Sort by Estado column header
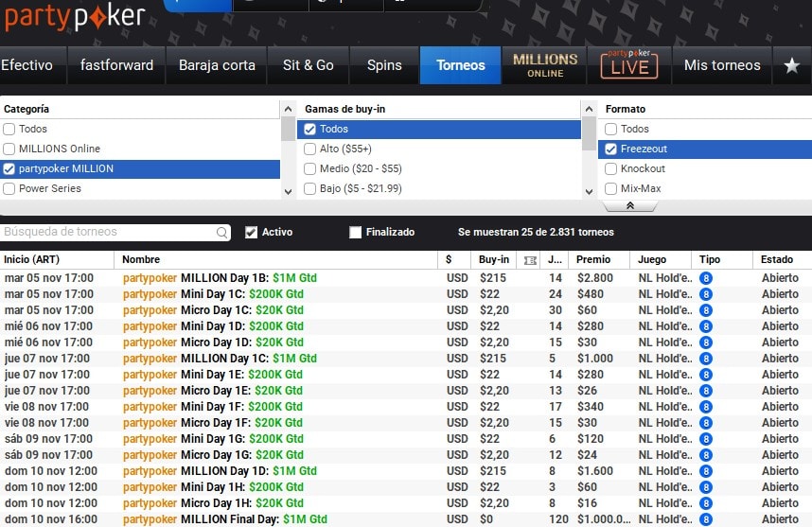The height and width of the screenshot is (527, 812). pos(782,260)
